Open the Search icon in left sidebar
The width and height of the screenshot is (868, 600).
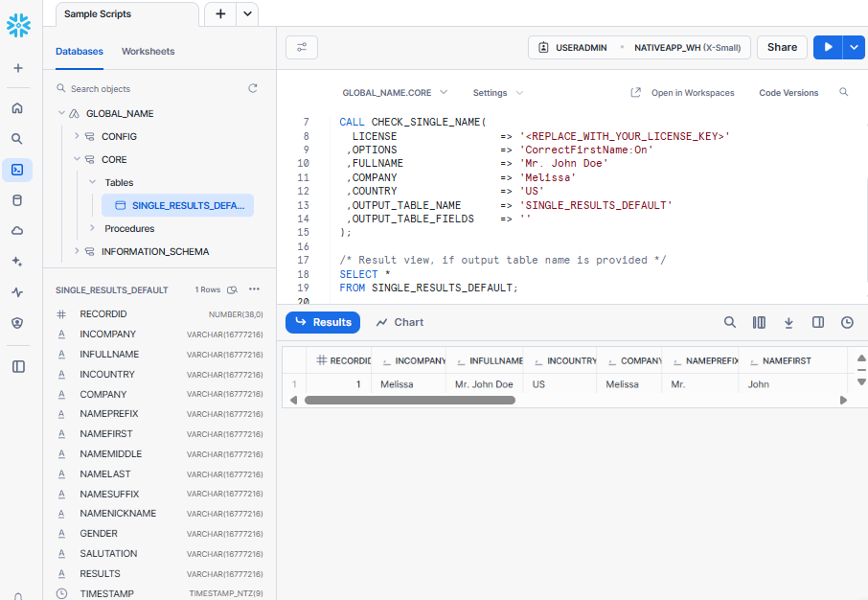point(17,139)
